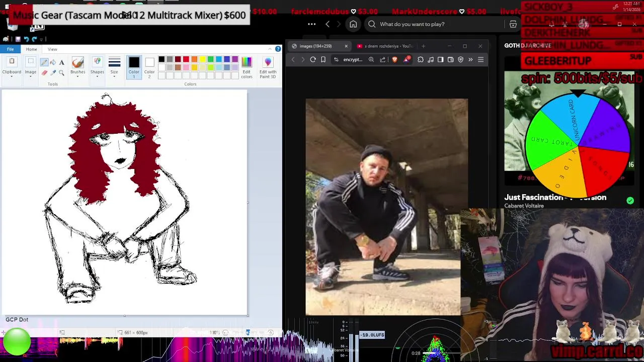The width and height of the screenshot is (644, 362).
Task: Click the squatting man photo in browser
Action: tap(386, 207)
